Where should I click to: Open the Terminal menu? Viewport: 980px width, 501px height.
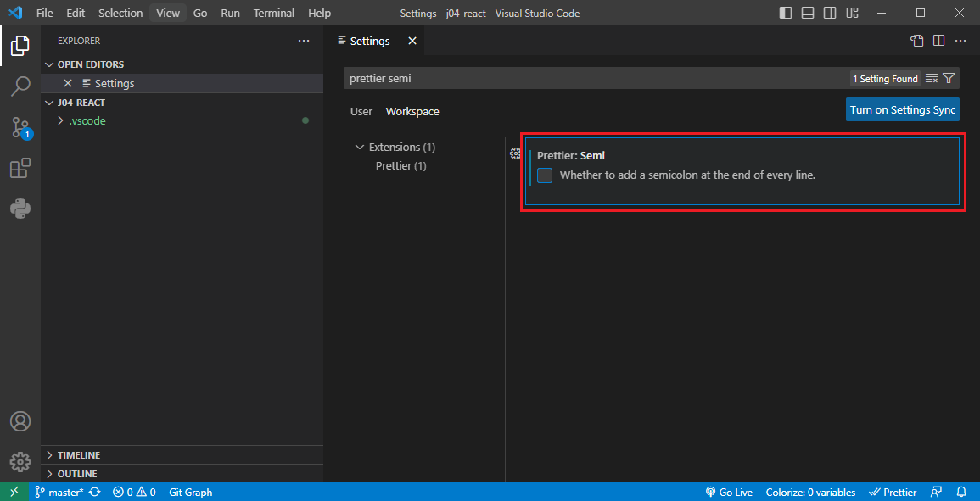(273, 14)
